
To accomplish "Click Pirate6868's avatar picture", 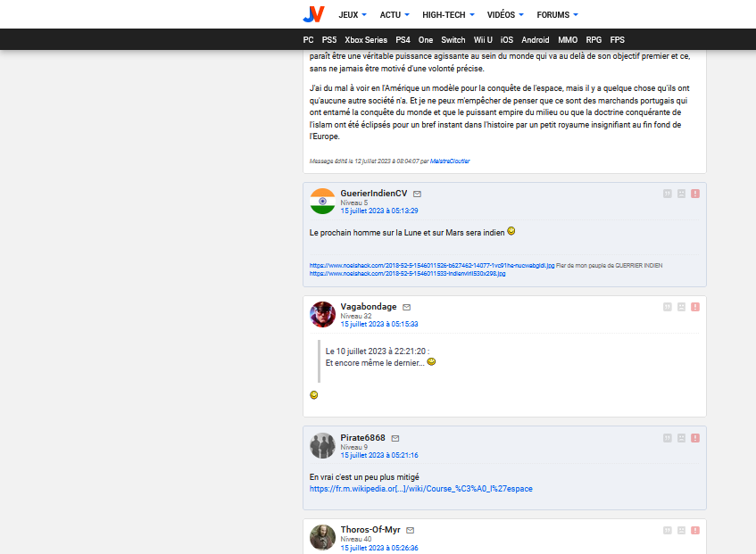I will coord(322,445).
